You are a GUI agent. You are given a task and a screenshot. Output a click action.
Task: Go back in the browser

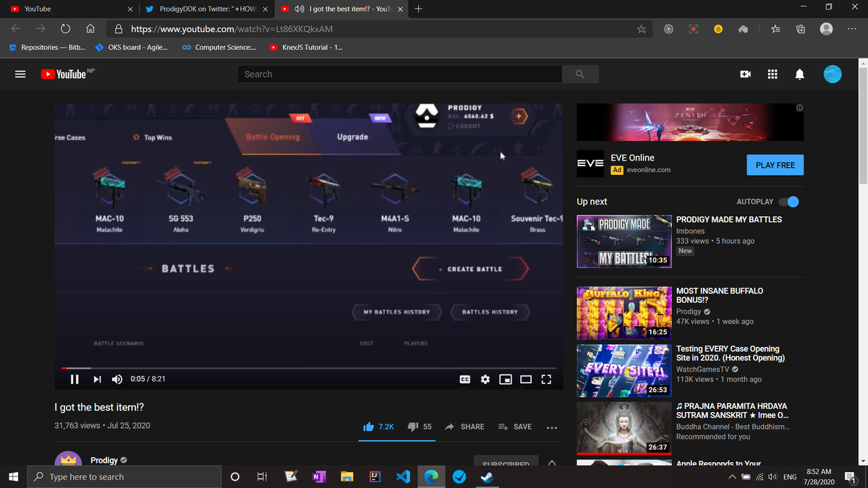[x=17, y=30]
